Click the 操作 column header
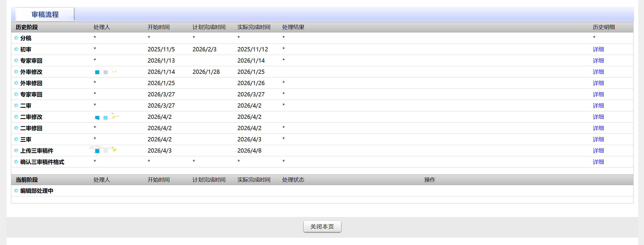This screenshot has width=644, height=245. point(430,180)
